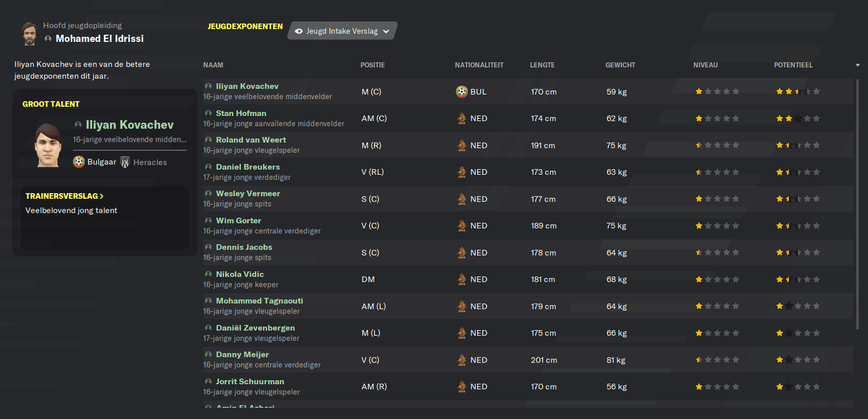Sort the table by the Nationaliteit column
The image size is (868, 419).
[x=479, y=65]
